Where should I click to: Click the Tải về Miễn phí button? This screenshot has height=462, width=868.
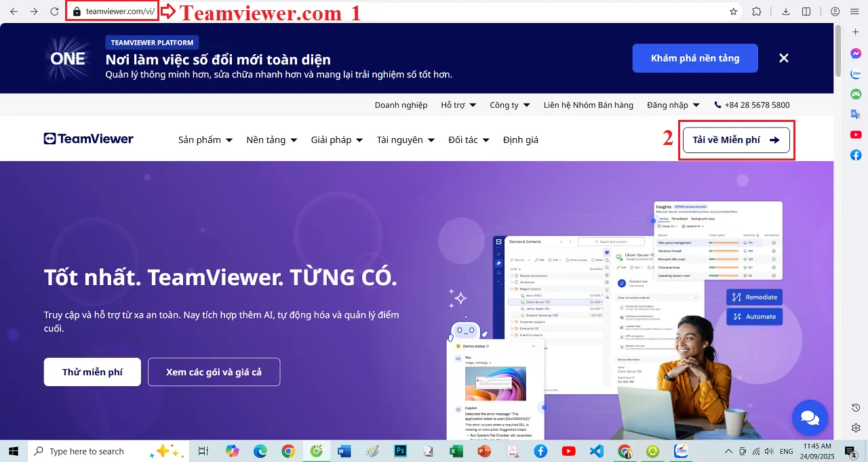pyautogui.click(x=736, y=140)
